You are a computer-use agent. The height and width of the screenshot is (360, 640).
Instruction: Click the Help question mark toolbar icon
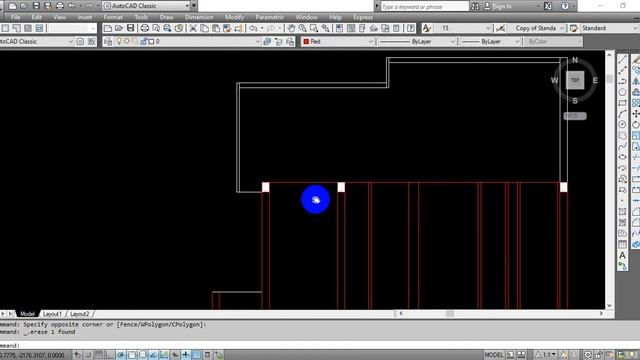click(x=411, y=28)
